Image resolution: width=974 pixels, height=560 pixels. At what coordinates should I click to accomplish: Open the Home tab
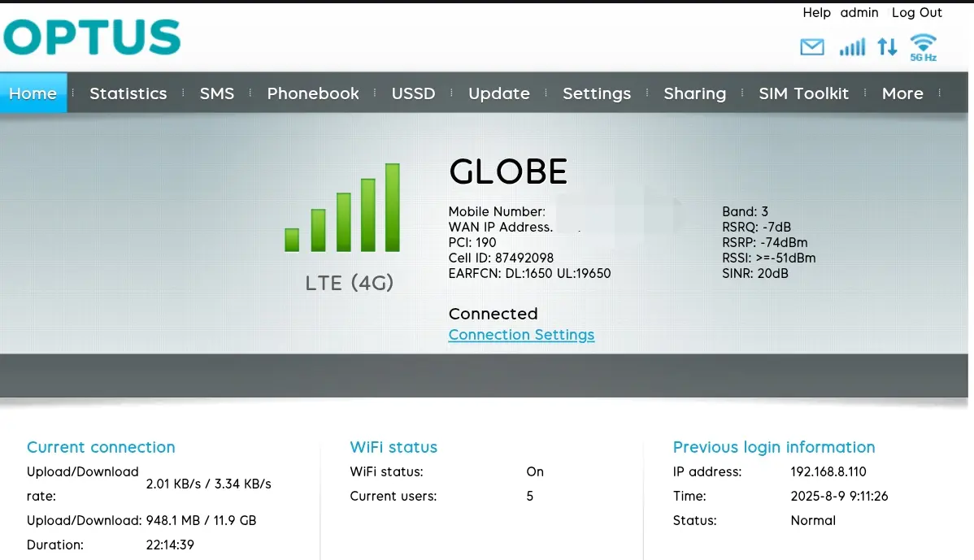pyautogui.click(x=33, y=93)
